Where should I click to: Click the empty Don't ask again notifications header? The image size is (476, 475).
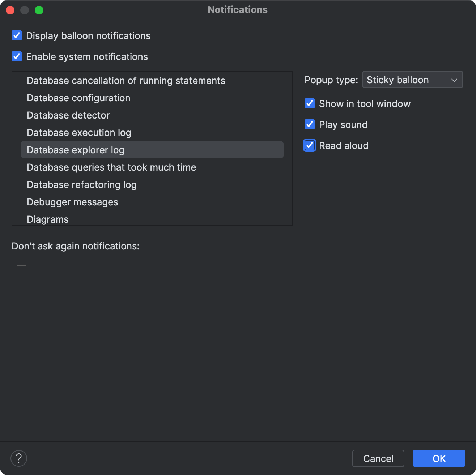(238, 266)
